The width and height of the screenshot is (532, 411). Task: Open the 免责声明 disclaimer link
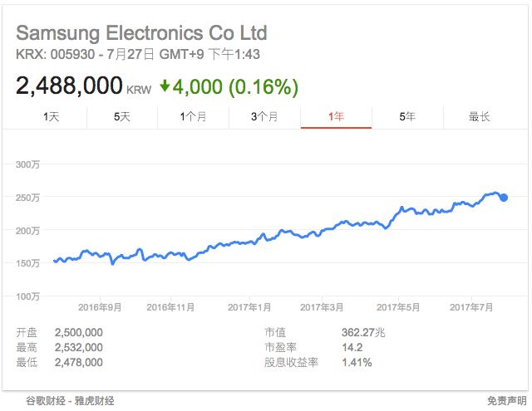tap(506, 401)
